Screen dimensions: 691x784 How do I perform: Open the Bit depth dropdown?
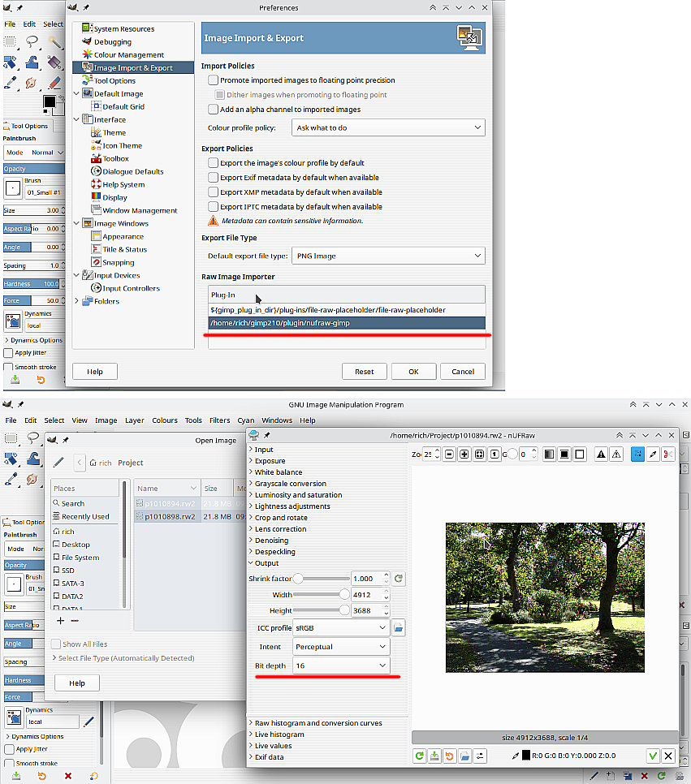[341, 666]
